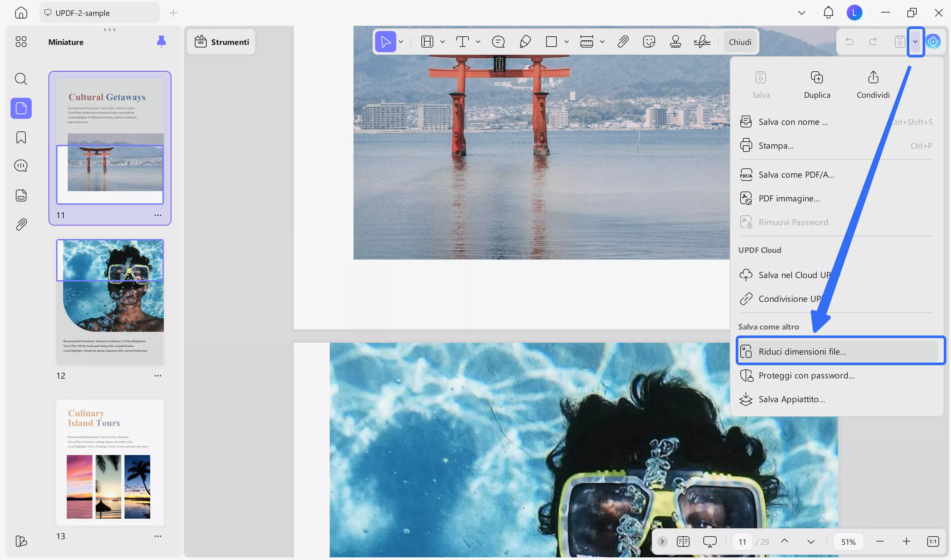Viewport: 951px width, 560px height.
Task: Toggle the thumbnails sidebar panel
Action: click(21, 108)
